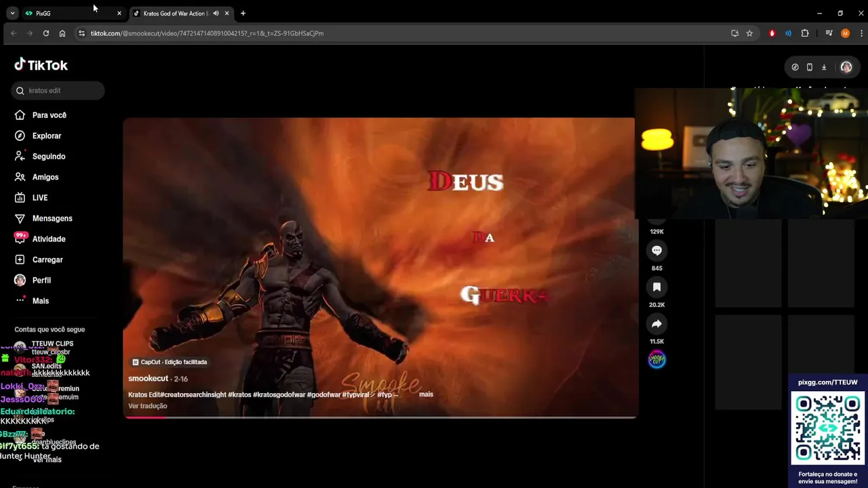Open the CapCut Edição facilitada label
Image resolution: width=868 pixels, height=488 pixels.
[170, 362]
